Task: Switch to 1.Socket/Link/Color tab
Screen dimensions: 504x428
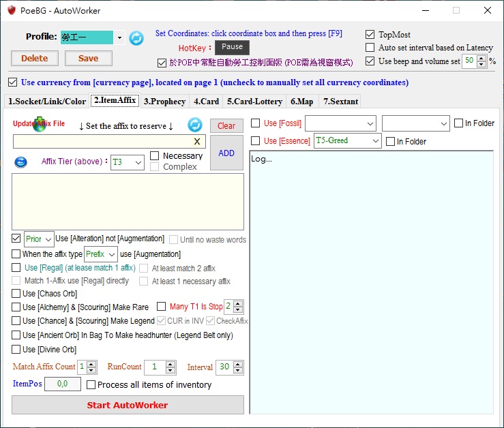Action: [47, 102]
